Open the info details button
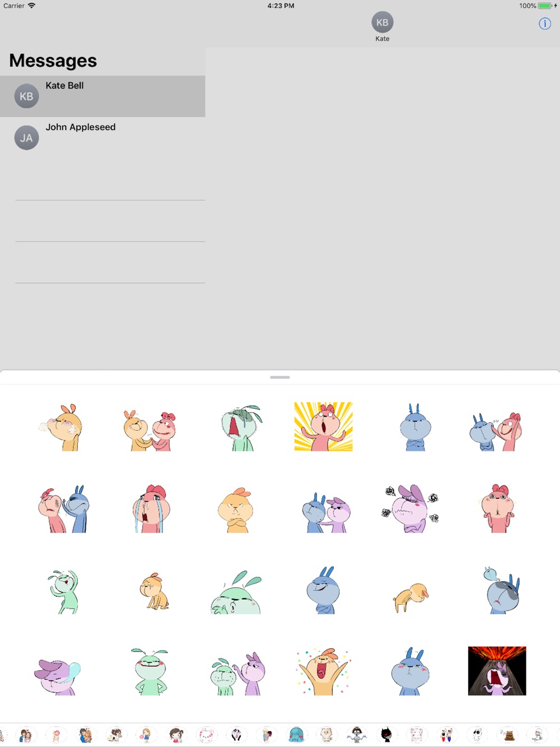 [x=545, y=24]
